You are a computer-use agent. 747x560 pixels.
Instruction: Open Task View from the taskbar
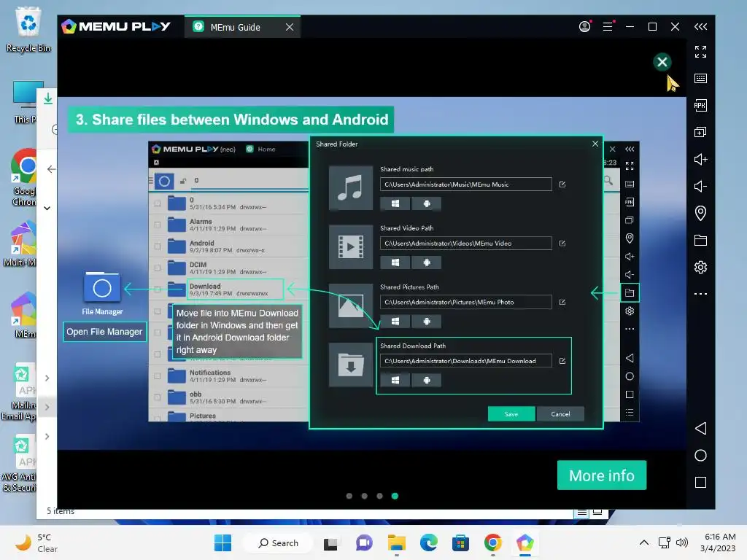pos(330,543)
